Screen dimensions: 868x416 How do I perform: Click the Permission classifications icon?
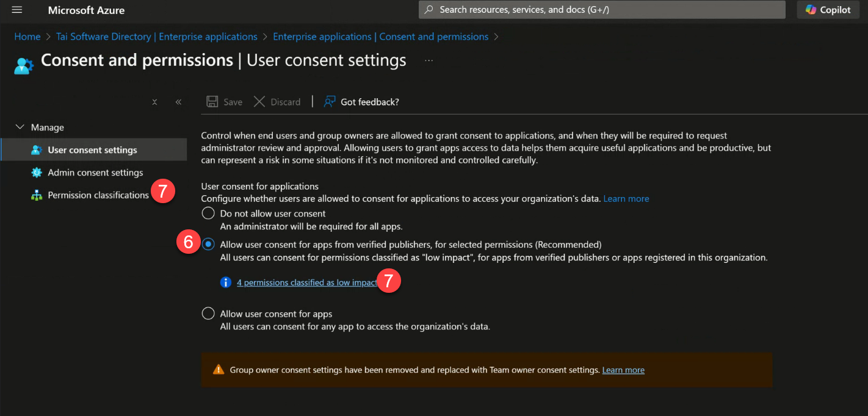[x=37, y=195]
